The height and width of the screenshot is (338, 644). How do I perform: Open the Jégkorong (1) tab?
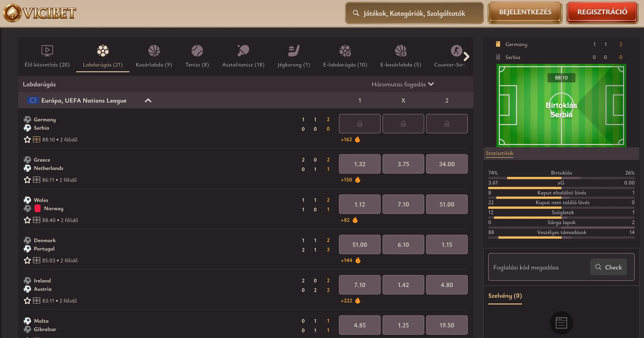pyautogui.click(x=294, y=56)
